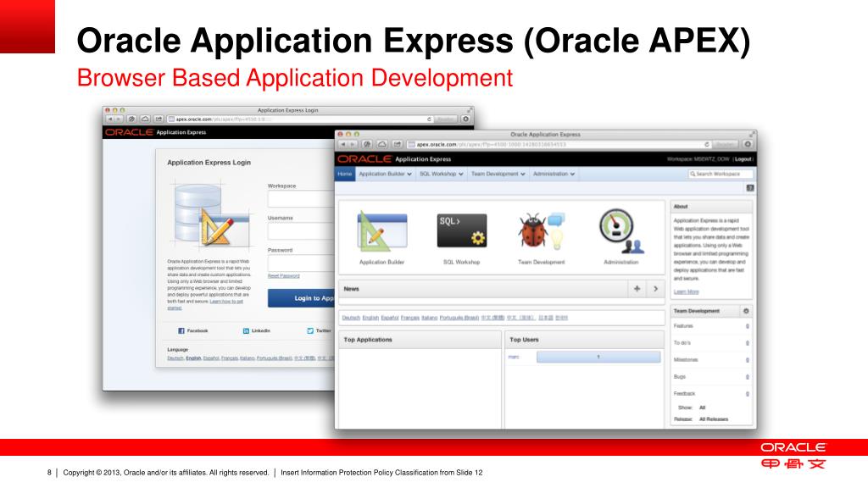Open the SQL Workshop large icon
Screen dimensions: 868x488
pos(462,230)
